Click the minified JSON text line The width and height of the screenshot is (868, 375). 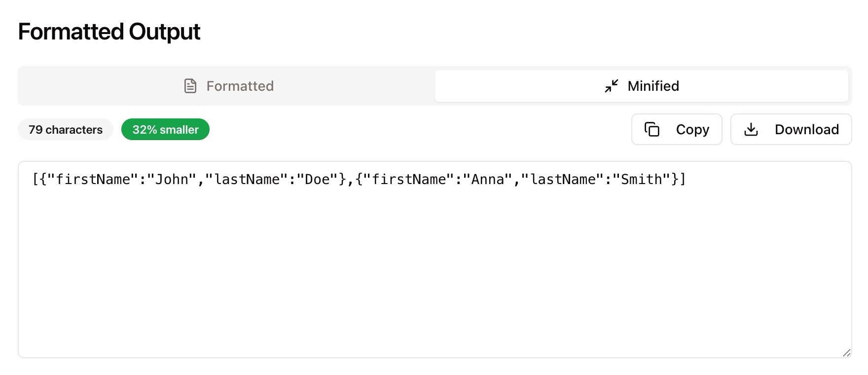(x=359, y=179)
